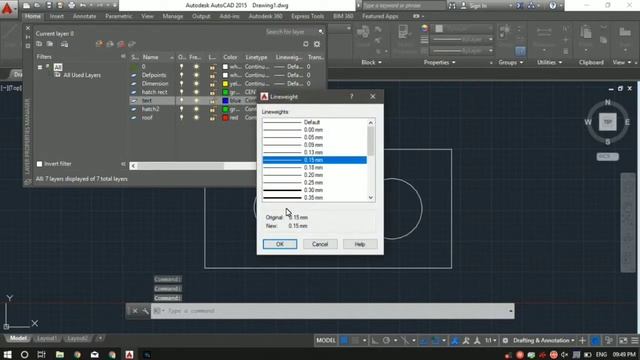Open yellow color swatch of Dimension layer
The height and width of the screenshot is (360, 640).
[x=225, y=84]
